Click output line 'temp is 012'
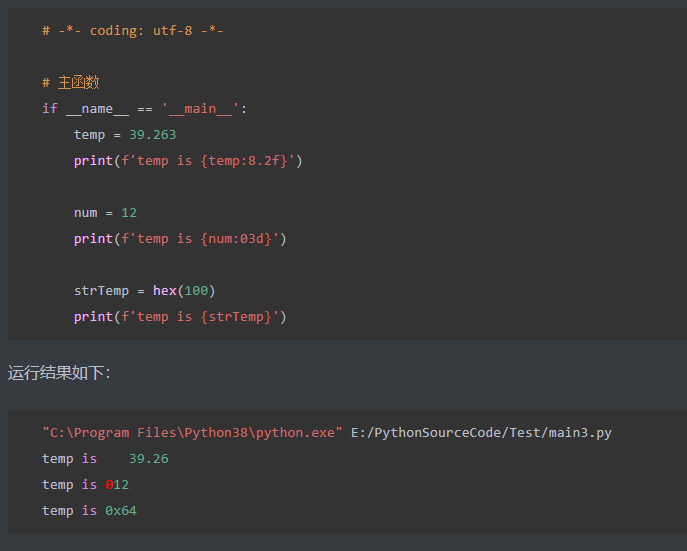Viewport: 687px width, 551px height. tap(85, 484)
